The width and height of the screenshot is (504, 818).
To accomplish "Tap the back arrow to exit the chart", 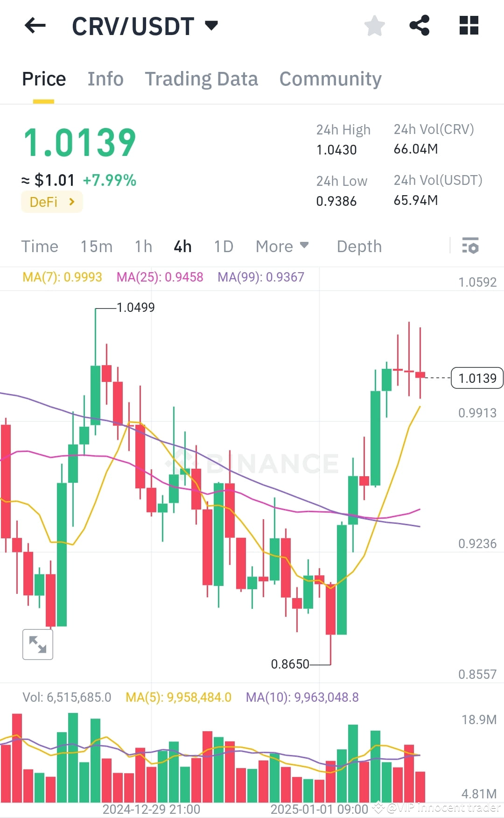I will coord(35,26).
